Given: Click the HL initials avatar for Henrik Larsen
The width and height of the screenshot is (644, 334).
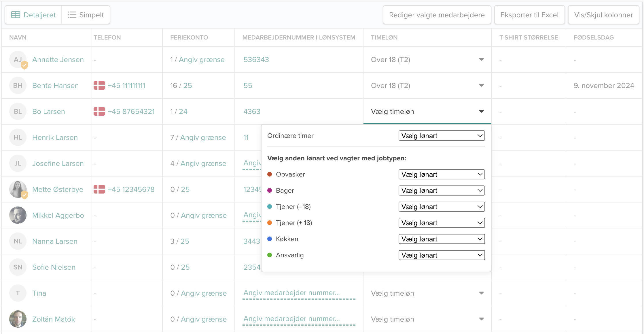Looking at the screenshot, I should pos(18,137).
